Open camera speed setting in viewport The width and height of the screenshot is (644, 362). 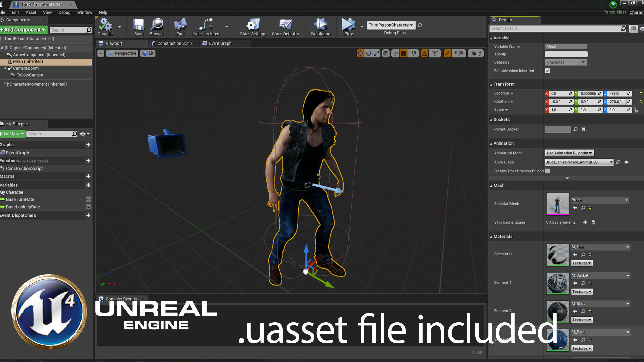[x=476, y=53]
